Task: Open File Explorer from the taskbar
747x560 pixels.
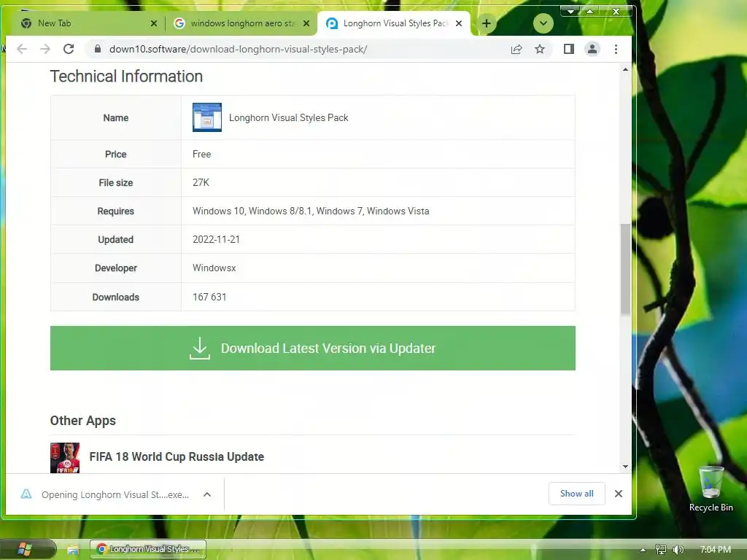Action: [73, 550]
